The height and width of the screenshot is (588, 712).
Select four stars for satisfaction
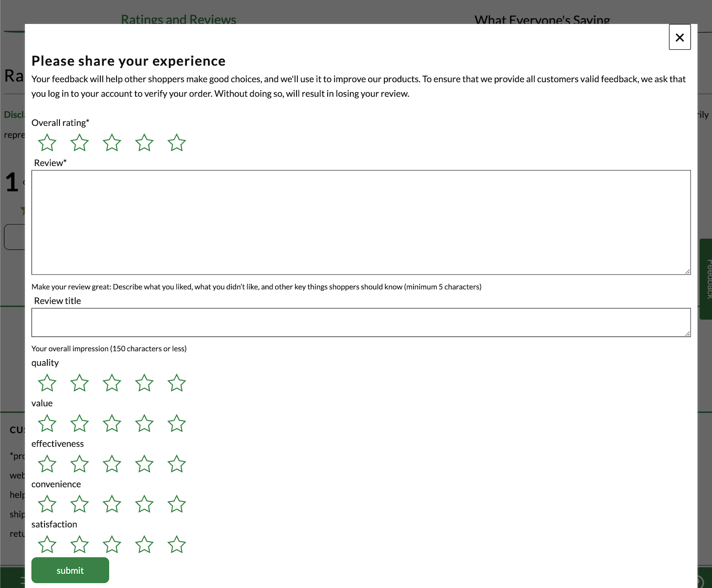[x=144, y=545]
